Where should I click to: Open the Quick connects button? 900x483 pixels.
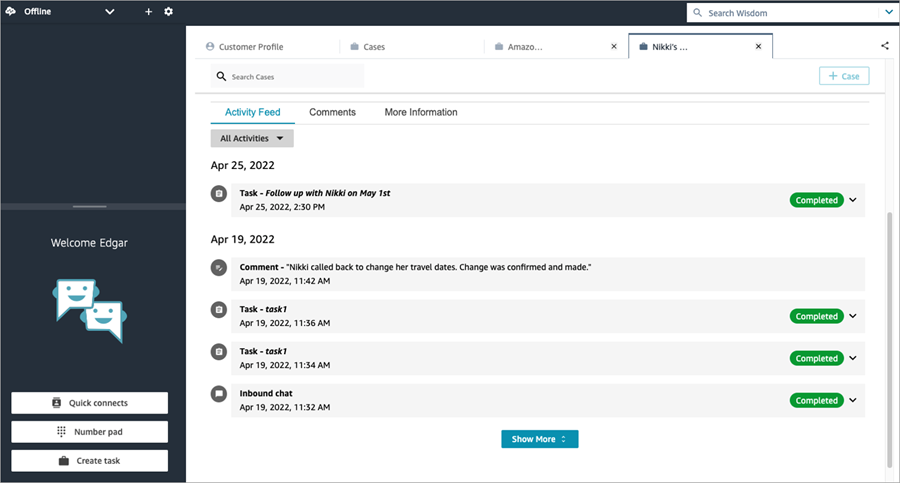pos(90,403)
